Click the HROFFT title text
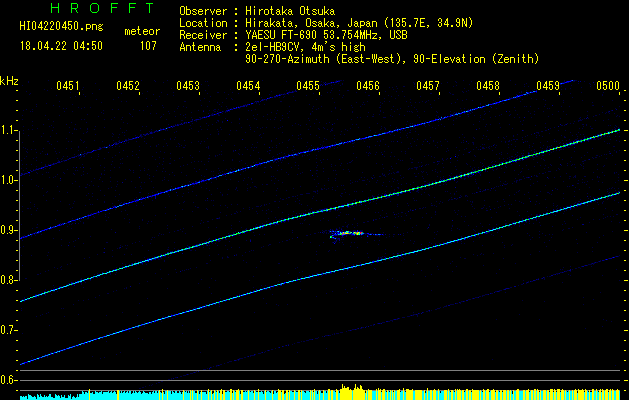The image size is (629, 400). pos(103,8)
